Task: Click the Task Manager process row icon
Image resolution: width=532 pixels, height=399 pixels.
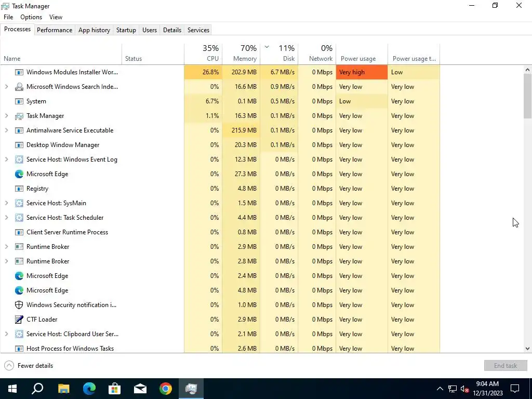Action: (19, 116)
